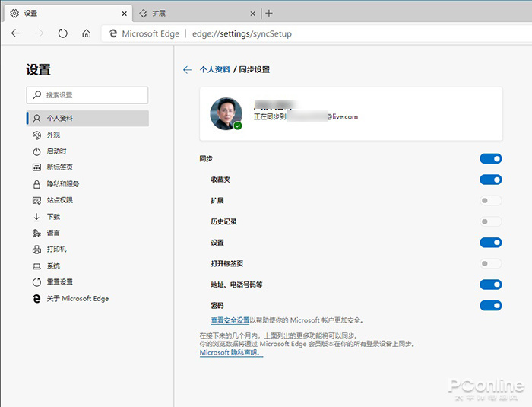The width and height of the screenshot is (532, 407).
Task: Click the printer icon next to 打印机
Action: click(x=36, y=250)
